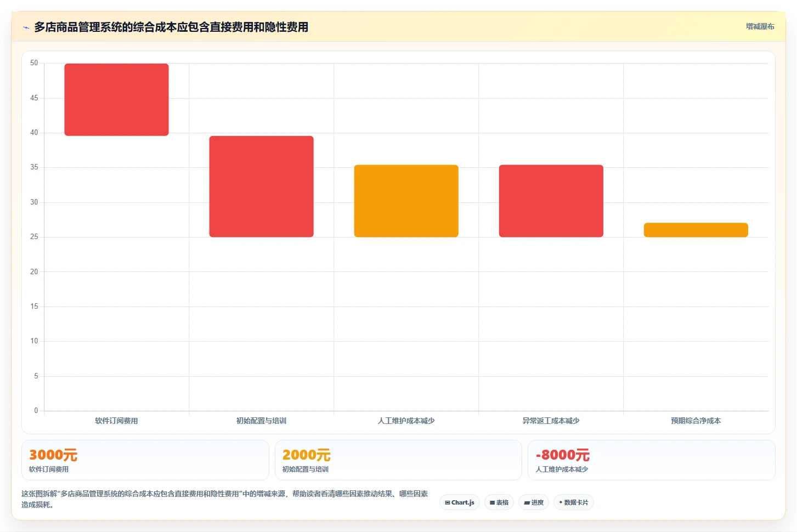Click the description paragraph starting with 这张图拆解
This screenshot has height=532, width=797.
pos(225,499)
